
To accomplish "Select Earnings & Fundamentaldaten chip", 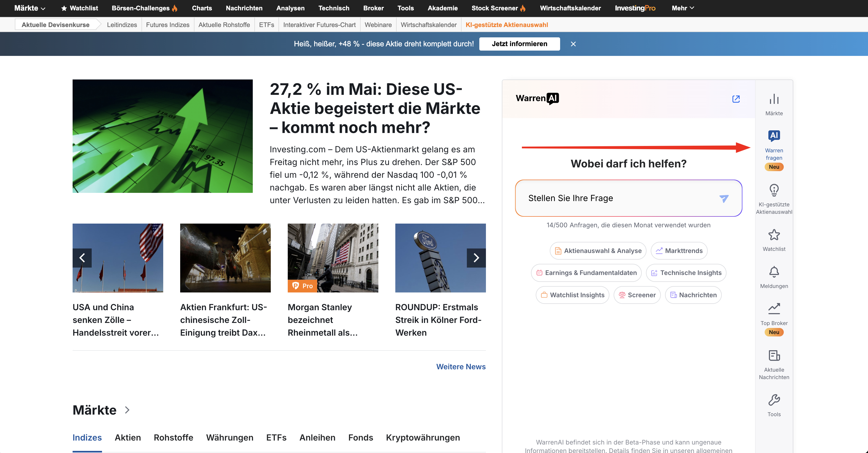I will click(586, 273).
